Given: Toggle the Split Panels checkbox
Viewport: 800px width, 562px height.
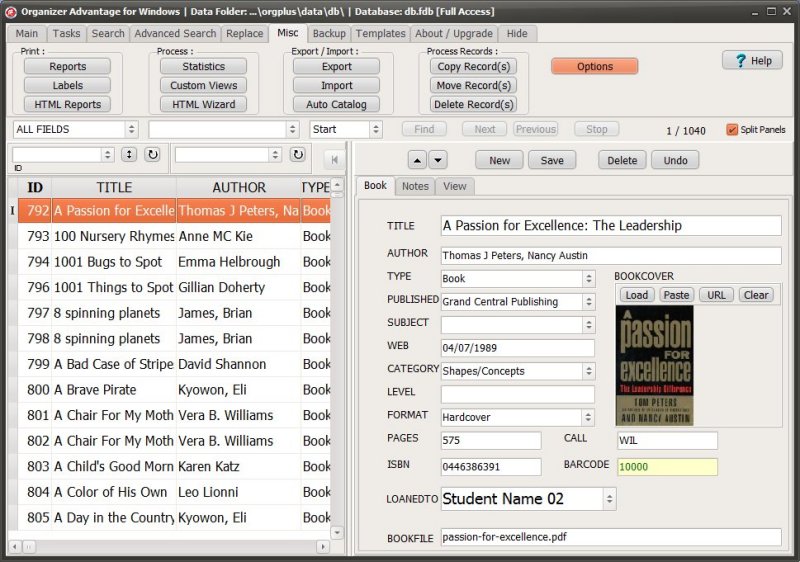Looking at the screenshot, I should pyautogui.click(x=732, y=130).
